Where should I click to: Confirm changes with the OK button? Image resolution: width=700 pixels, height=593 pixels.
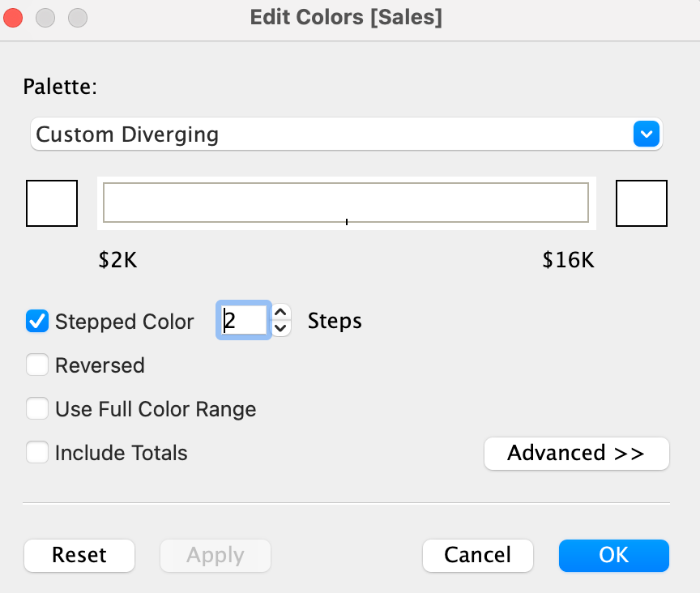click(614, 556)
